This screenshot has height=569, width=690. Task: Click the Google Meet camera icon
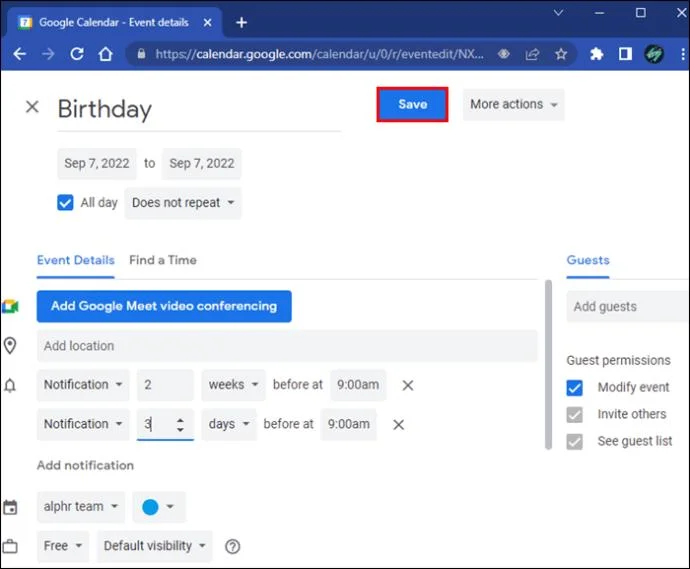point(10,306)
